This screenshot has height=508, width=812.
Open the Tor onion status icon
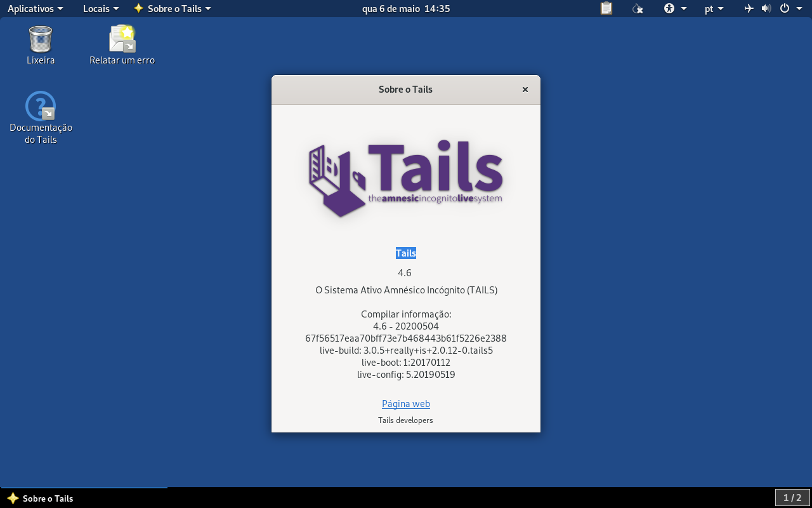[x=638, y=8]
